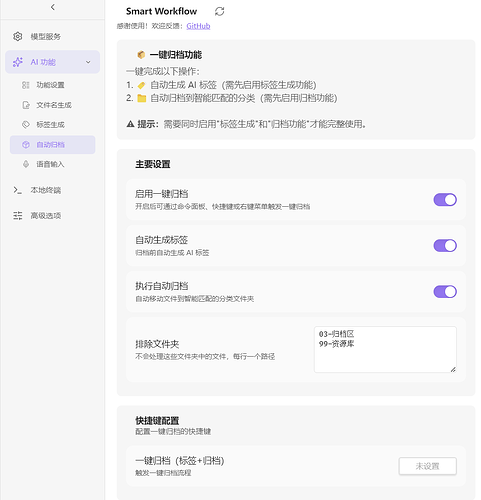Click the 归档前自动生成 AI 标签 description
481x500 pixels.
[172, 253]
